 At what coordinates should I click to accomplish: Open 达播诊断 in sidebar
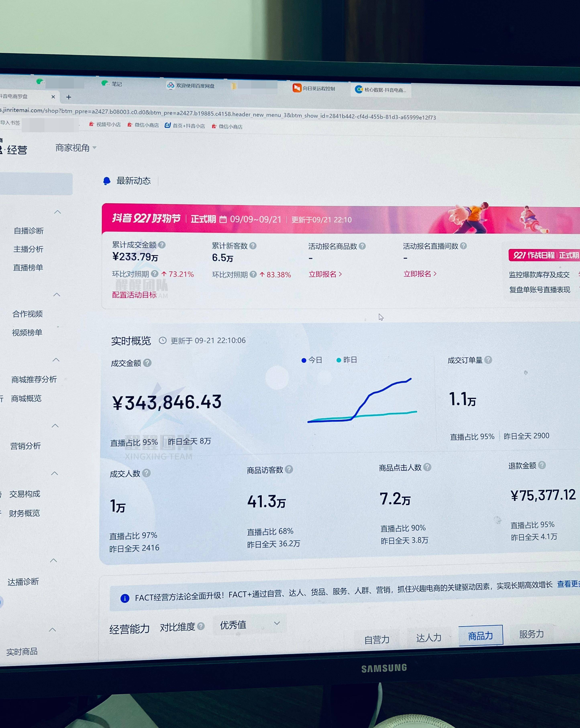click(23, 582)
